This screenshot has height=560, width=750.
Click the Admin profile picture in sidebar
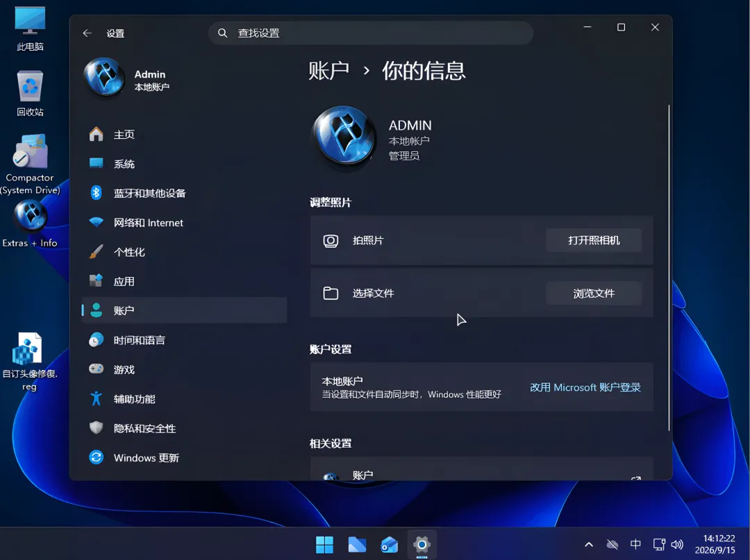pos(104,76)
